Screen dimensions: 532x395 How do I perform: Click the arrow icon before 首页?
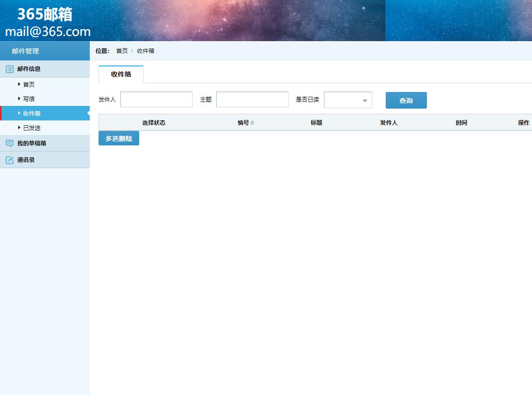coord(19,84)
